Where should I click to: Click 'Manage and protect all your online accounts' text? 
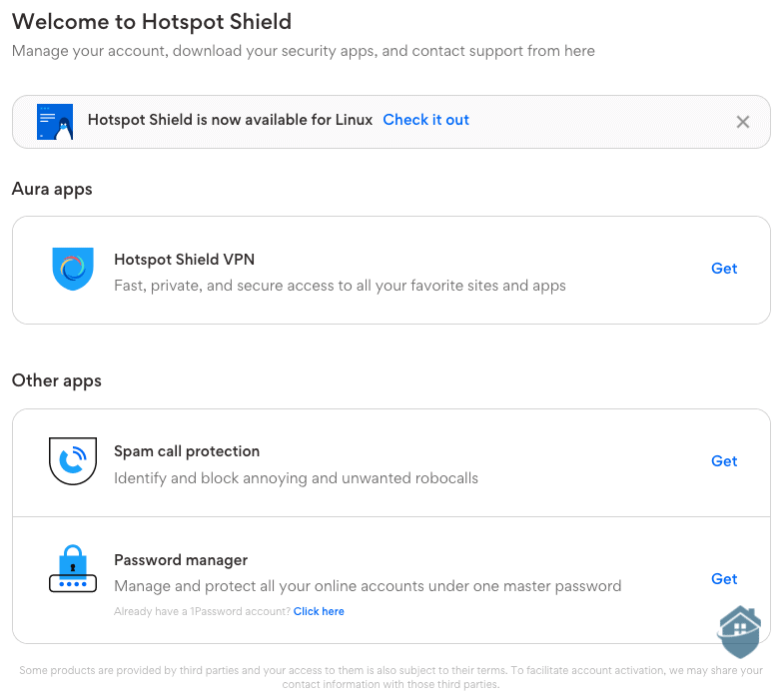pyautogui.click(x=368, y=586)
